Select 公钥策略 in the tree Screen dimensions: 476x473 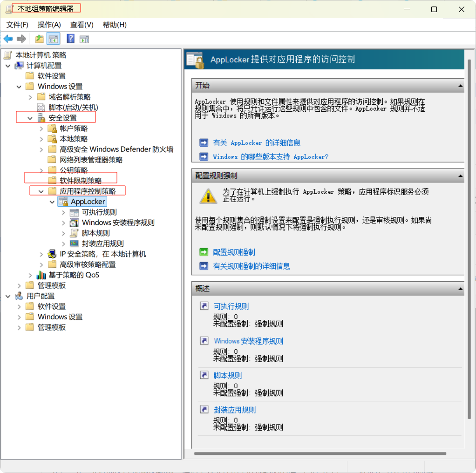click(x=74, y=170)
